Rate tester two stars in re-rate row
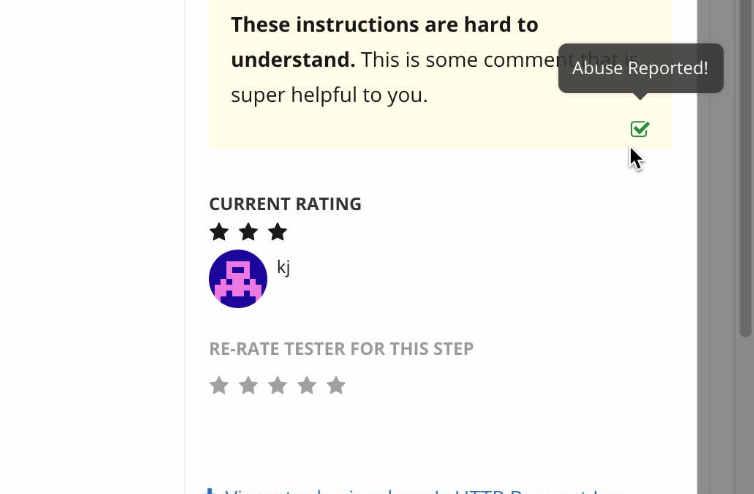The image size is (754, 494). coord(249,385)
